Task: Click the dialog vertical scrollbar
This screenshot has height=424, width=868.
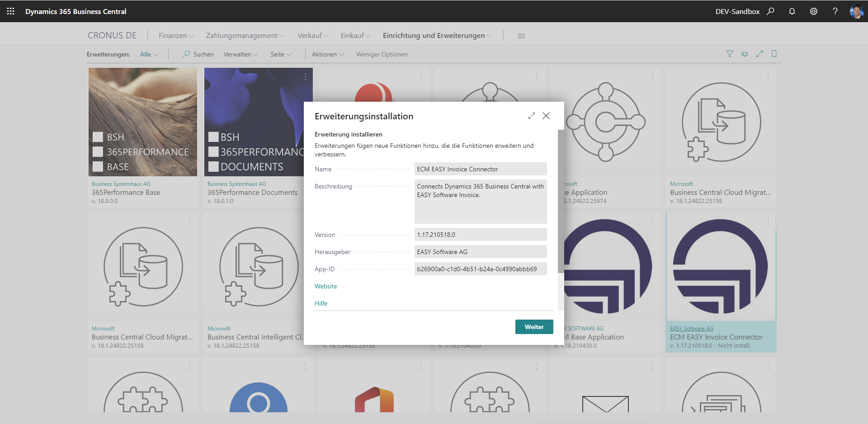Action: (561, 202)
